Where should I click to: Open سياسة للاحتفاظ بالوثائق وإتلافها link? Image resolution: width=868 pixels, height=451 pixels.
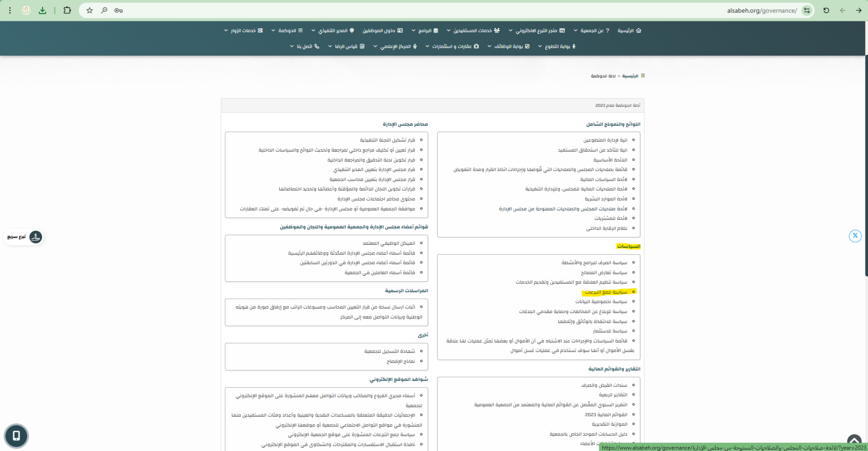[x=593, y=321]
